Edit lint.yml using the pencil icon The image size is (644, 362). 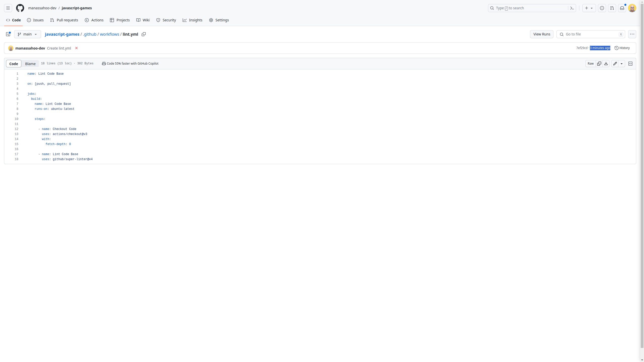tap(615, 64)
